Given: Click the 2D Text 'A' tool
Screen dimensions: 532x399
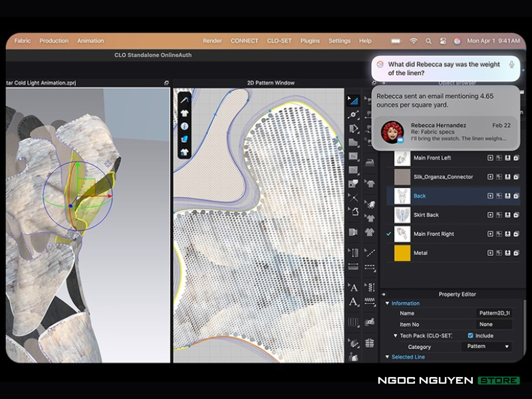Looking at the screenshot, I should coord(354,287).
